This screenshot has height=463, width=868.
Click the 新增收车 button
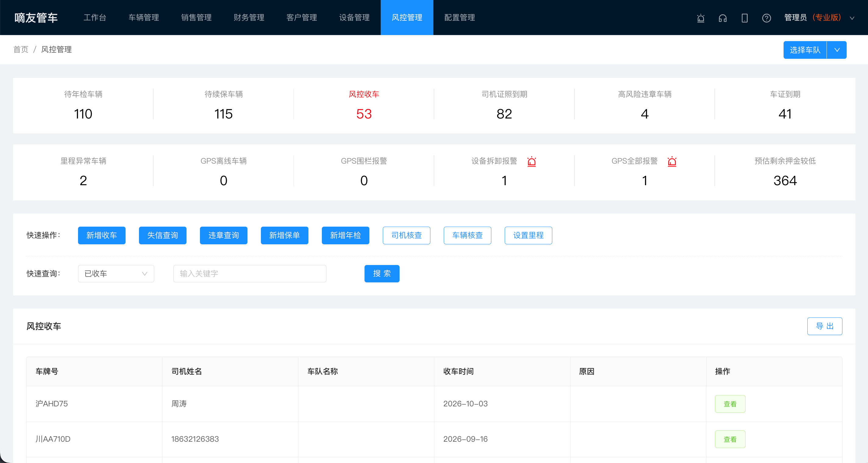click(101, 235)
